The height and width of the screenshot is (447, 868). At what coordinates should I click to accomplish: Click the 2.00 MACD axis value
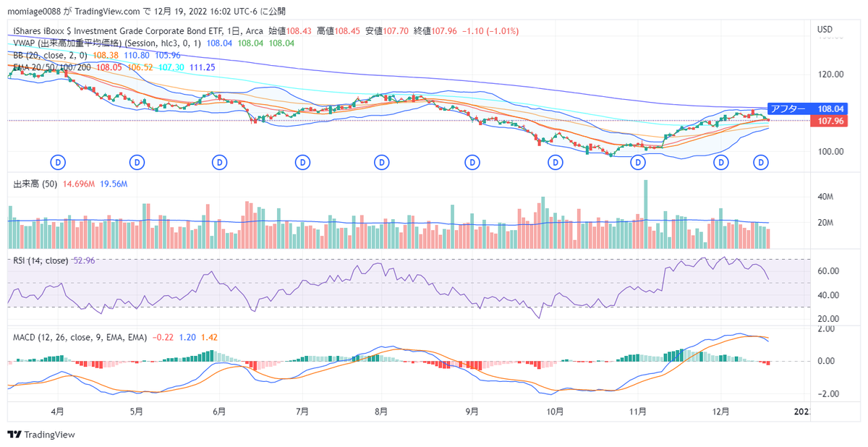click(x=826, y=328)
